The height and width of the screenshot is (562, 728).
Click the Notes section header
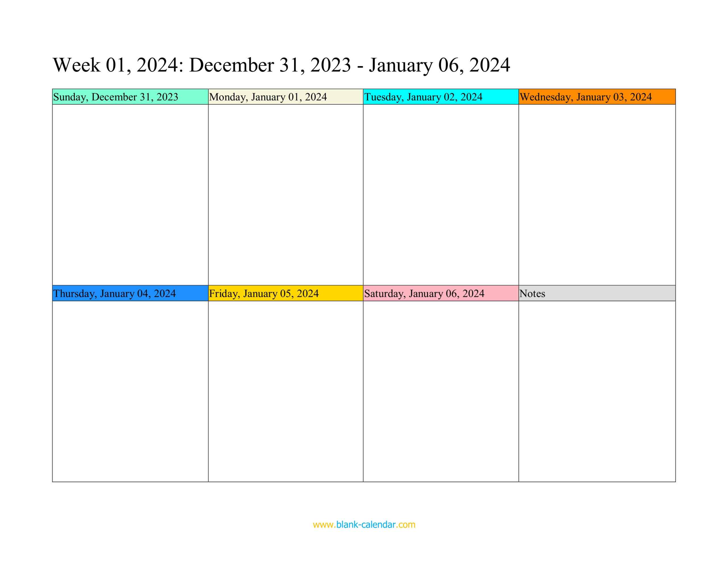596,294
